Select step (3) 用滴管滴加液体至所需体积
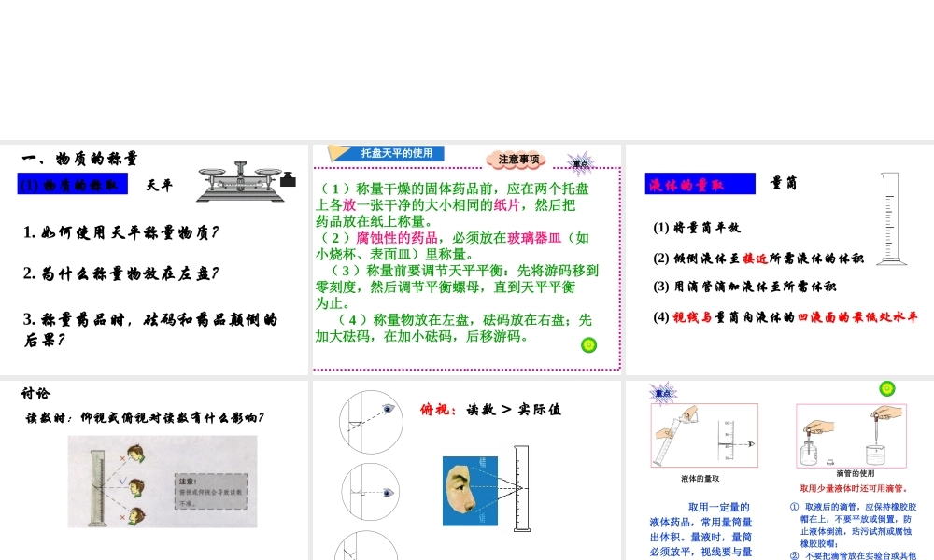 click(744, 287)
